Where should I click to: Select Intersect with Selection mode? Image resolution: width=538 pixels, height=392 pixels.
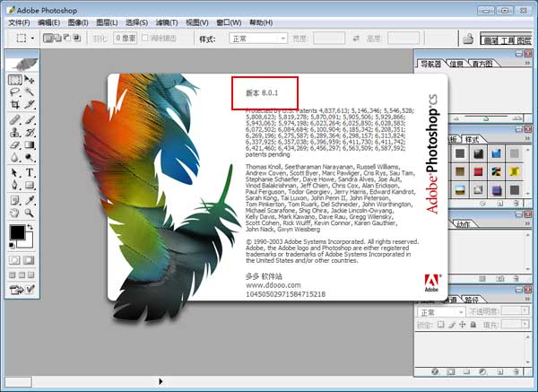[x=77, y=38]
